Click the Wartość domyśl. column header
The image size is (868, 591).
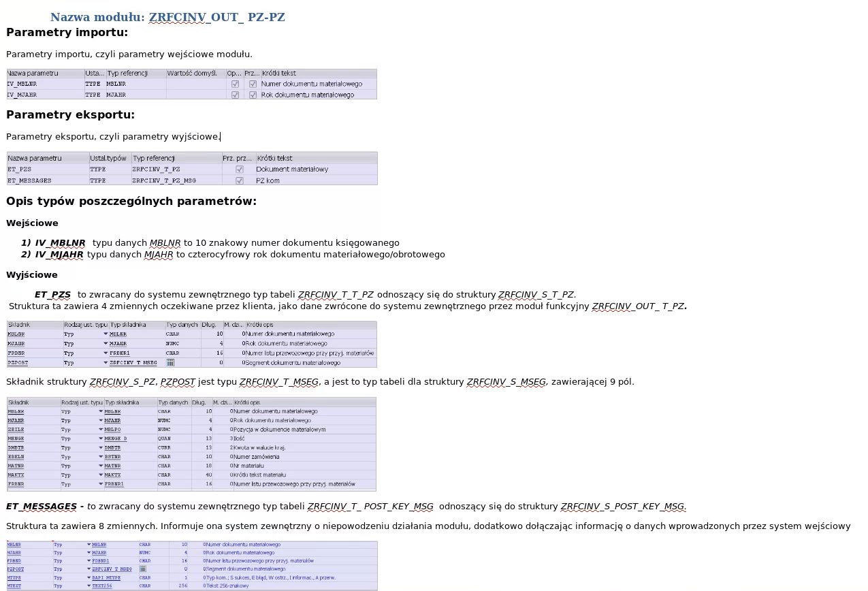point(195,73)
